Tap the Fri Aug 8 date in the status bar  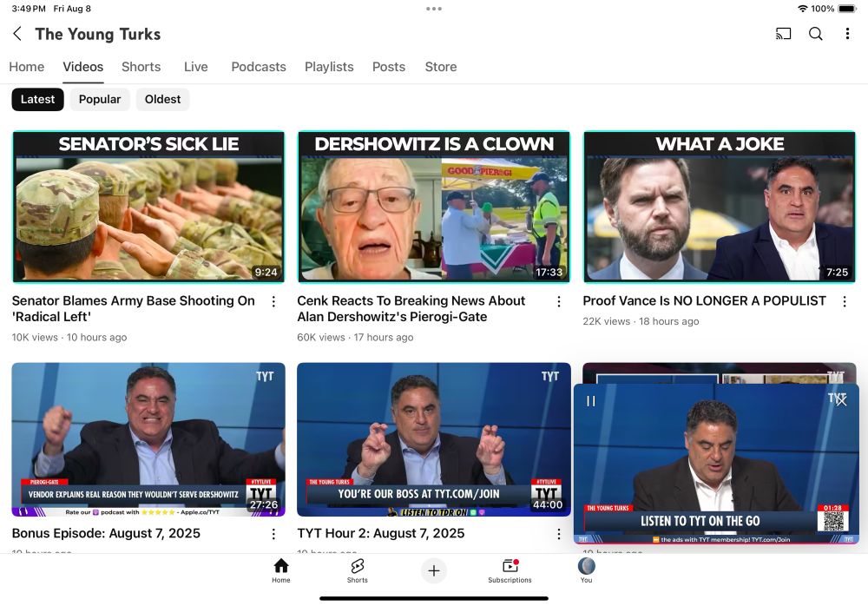[x=72, y=9]
